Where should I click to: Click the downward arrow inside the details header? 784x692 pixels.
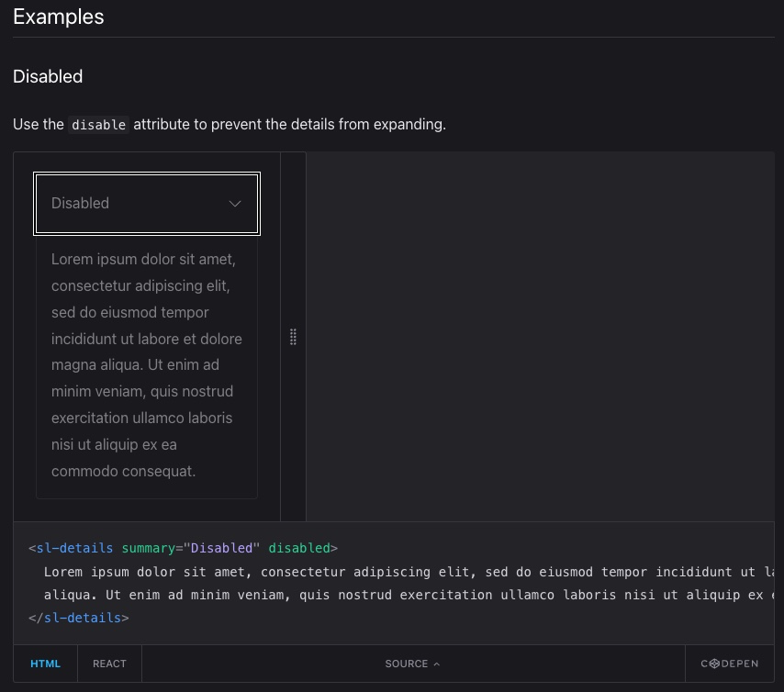point(235,203)
